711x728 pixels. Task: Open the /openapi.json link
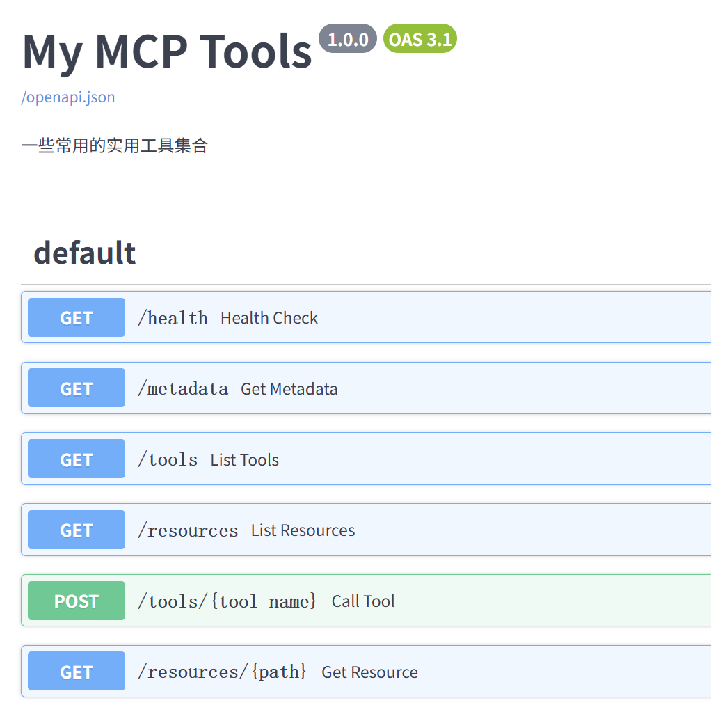click(x=68, y=97)
